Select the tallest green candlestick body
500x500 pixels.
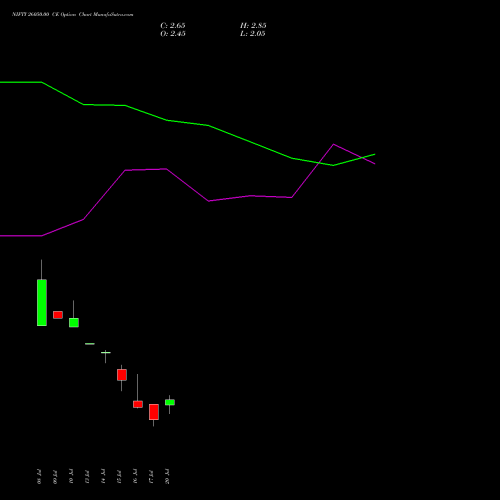coord(42,303)
